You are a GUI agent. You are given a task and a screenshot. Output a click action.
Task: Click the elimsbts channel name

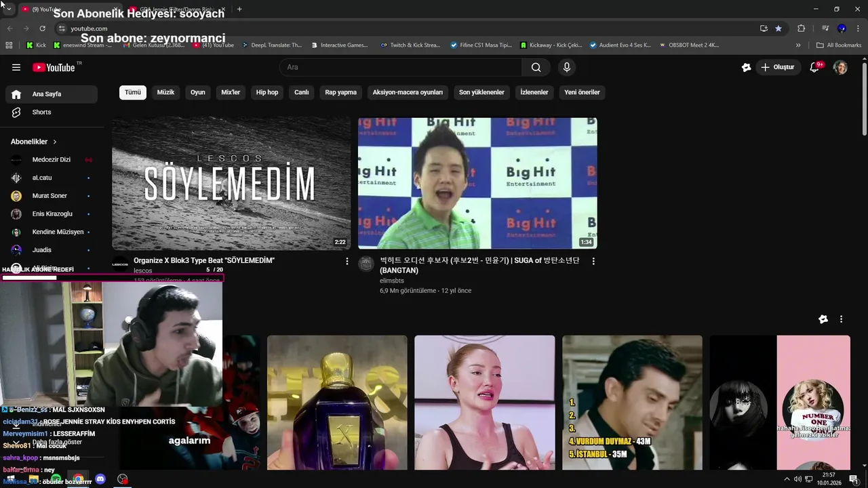[x=392, y=281]
